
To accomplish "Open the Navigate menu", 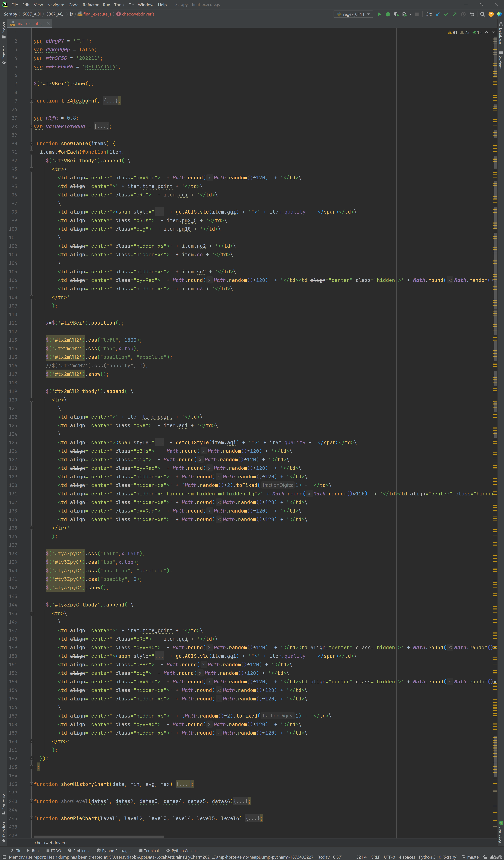I will pyautogui.click(x=56, y=5).
